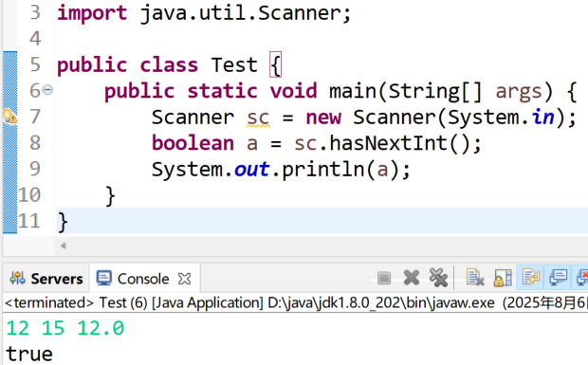Click line number 4 in the gutter
Viewport: 588px width, 365px height.
(x=35, y=39)
